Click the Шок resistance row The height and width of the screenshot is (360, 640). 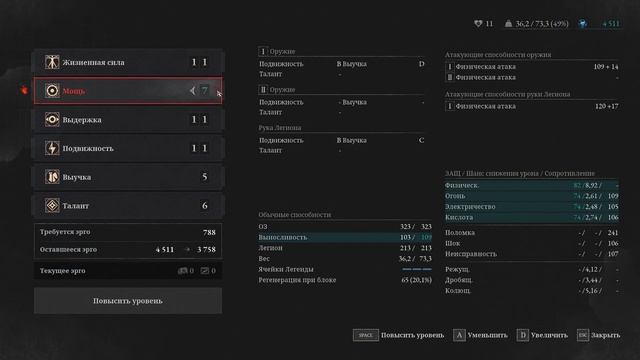click(x=531, y=243)
